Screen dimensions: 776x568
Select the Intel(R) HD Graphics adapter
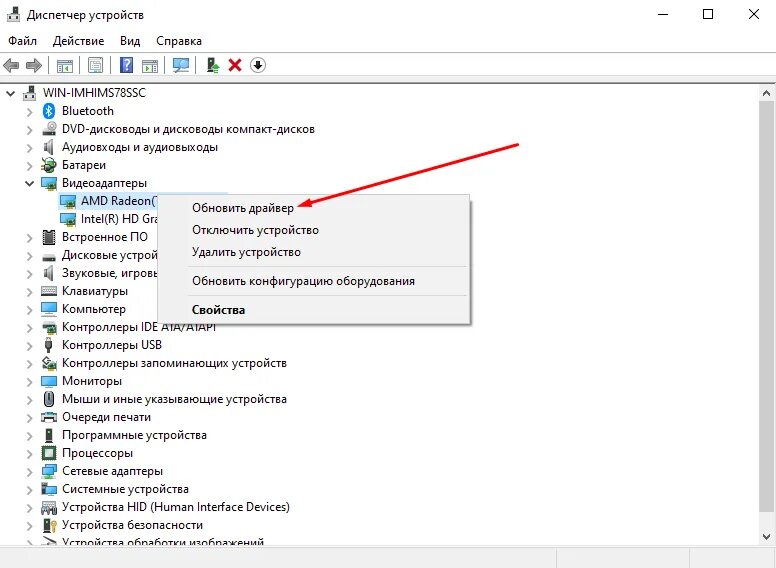point(108,219)
